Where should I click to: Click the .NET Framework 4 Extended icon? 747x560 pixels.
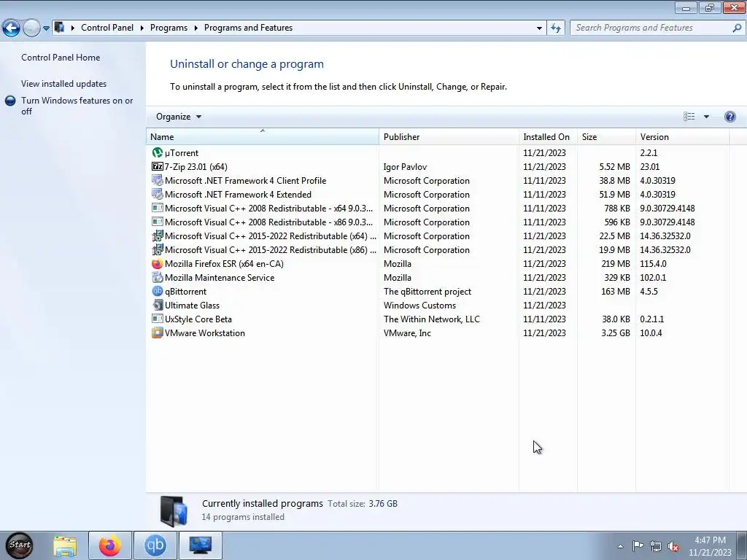158,194
